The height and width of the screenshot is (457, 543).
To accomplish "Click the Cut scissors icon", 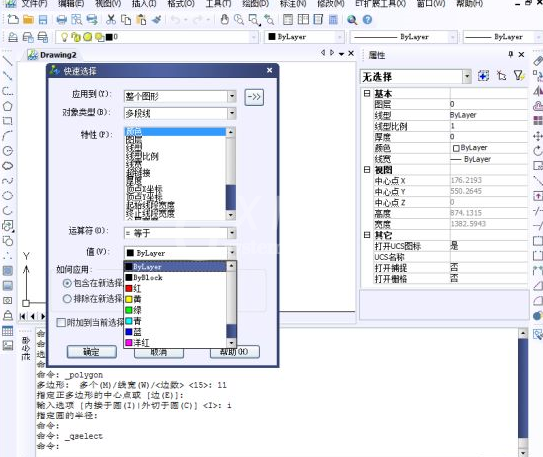I will (x=111, y=19).
